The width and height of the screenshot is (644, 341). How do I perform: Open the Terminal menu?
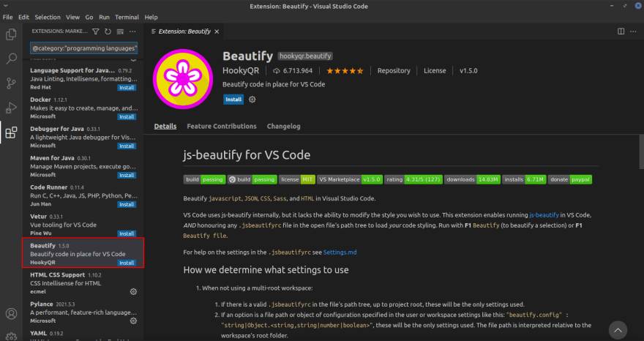[x=127, y=18]
